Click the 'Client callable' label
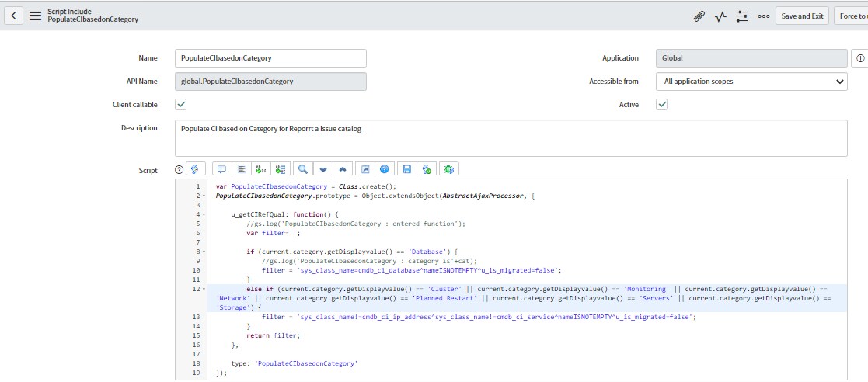The height and width of the screenshot is (382, 868). coord(135,105)
